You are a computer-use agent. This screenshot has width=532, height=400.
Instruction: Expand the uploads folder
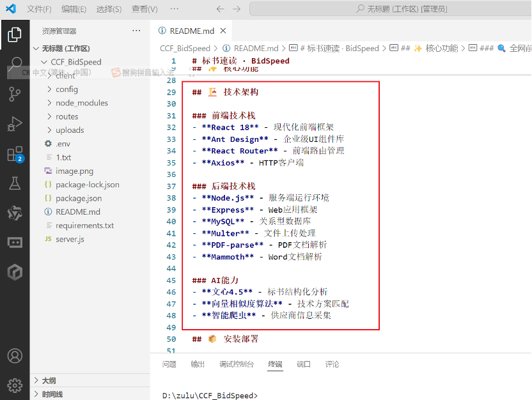90,130
